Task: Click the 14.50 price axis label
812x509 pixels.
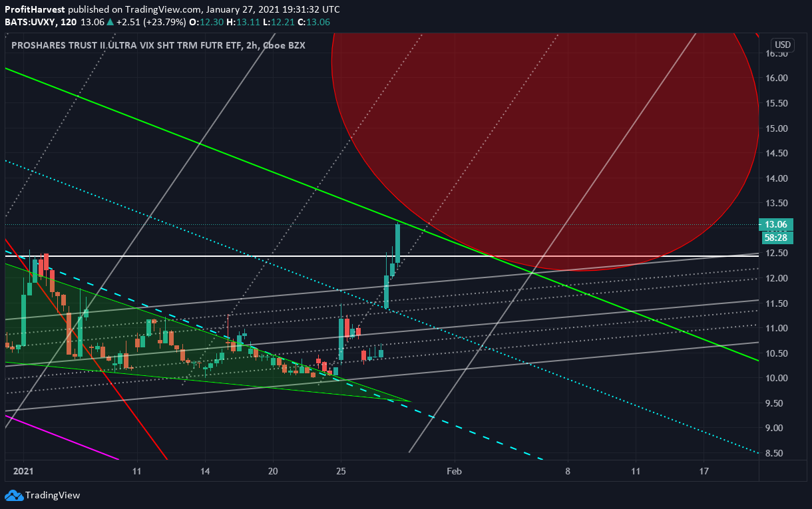Action: [x=776, y=153]
